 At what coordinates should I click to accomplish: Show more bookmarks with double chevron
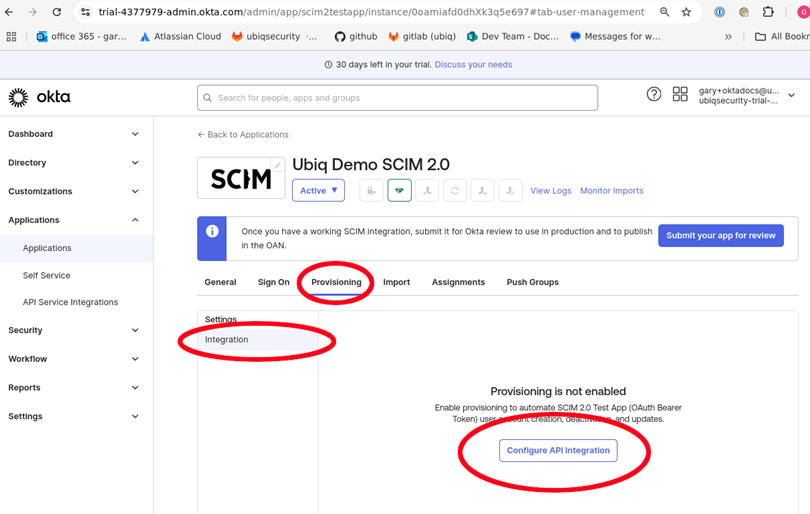click(x=728, y=37)
